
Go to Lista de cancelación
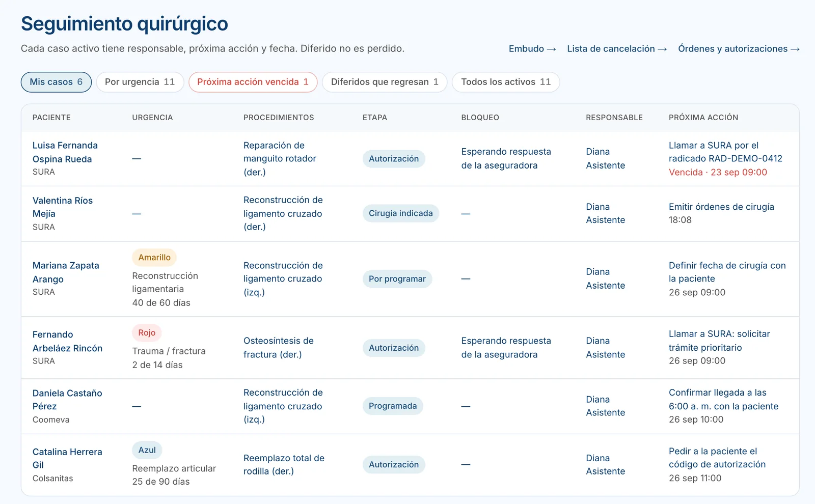point(617,49)
